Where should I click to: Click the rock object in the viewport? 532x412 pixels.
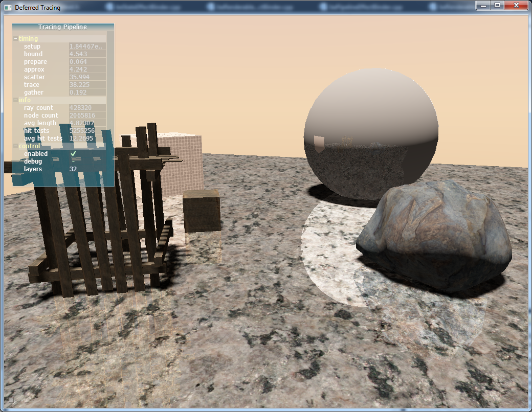pos(435,225)
